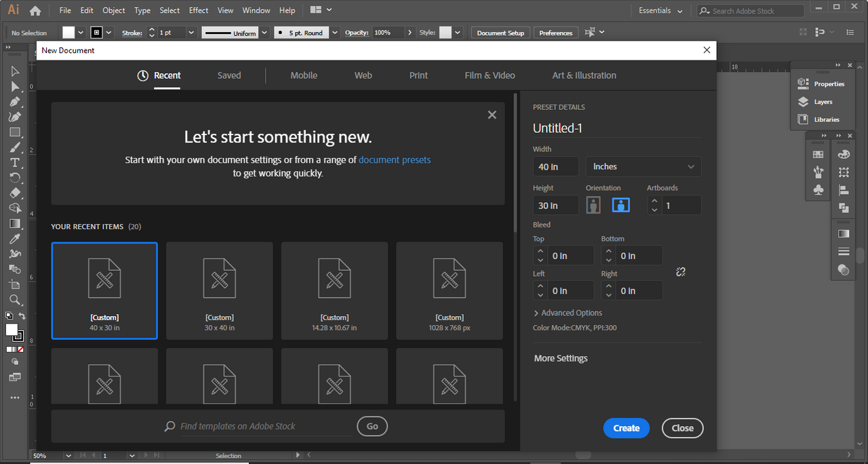Screen dimensions: 868x464
Task: Select the Eraser tool
Action: (x=15, y=193)
